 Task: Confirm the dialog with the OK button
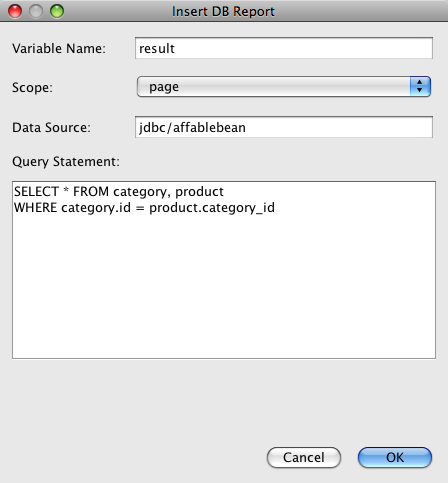(x=395, y=457)
